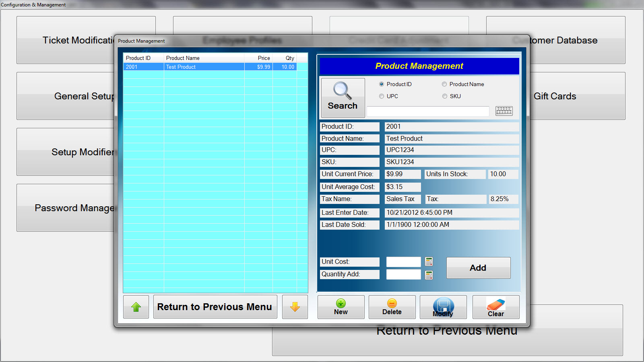Choose the SKU search option

coord(444,97)
